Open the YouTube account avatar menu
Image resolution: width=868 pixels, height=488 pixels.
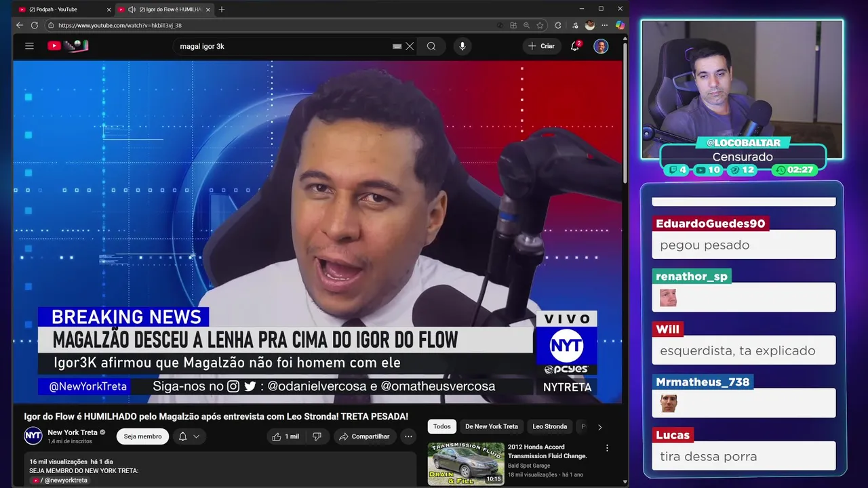(x=601, y=46)
